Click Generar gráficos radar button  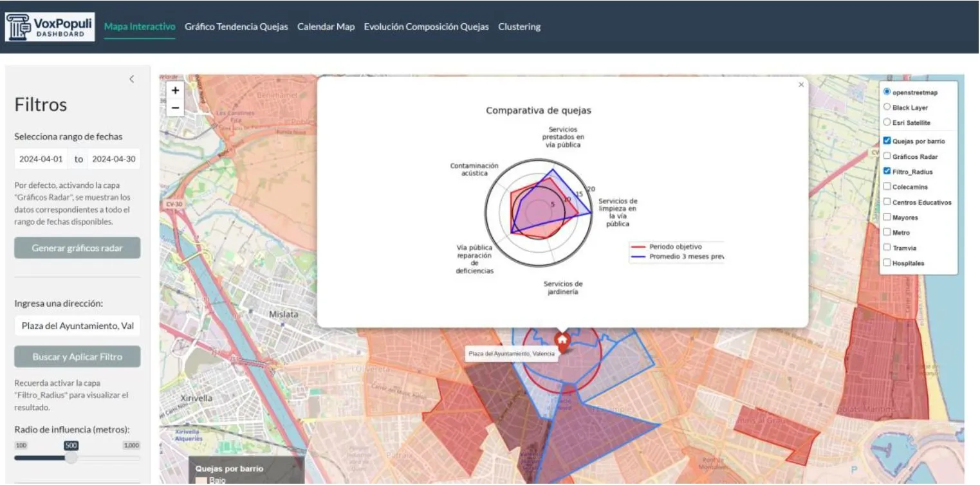77,248
